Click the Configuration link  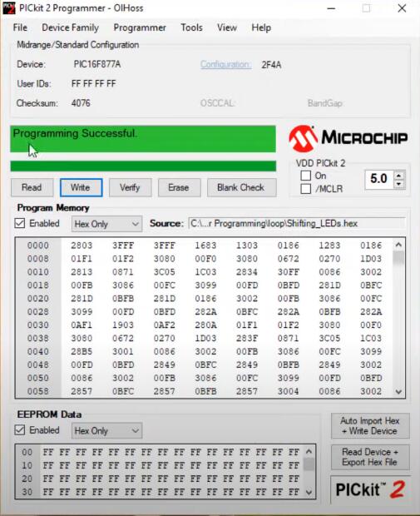[x=225, y=65]
